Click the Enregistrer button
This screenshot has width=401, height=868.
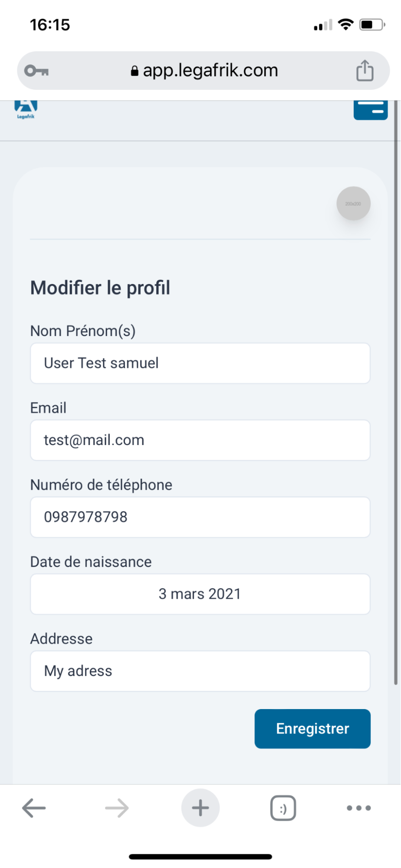312,729
